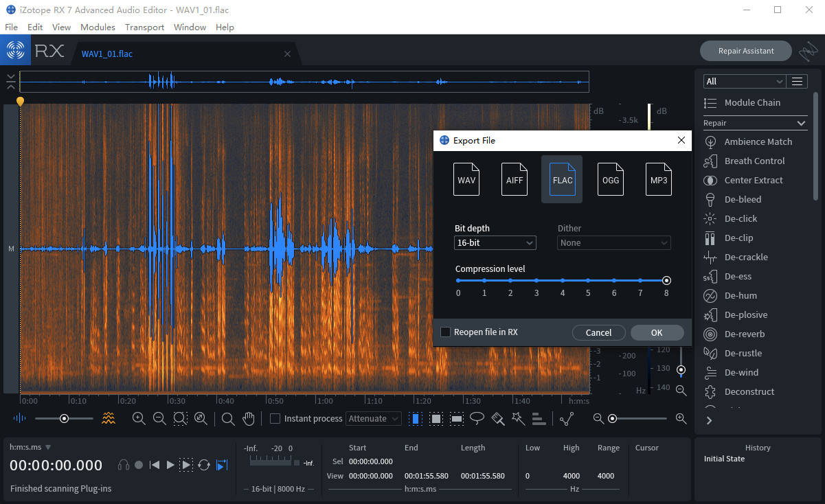Select the Lasso selection tool
The width and height of the screenshot is (825, 504).
pyautogui.click(x=477, y=418)
